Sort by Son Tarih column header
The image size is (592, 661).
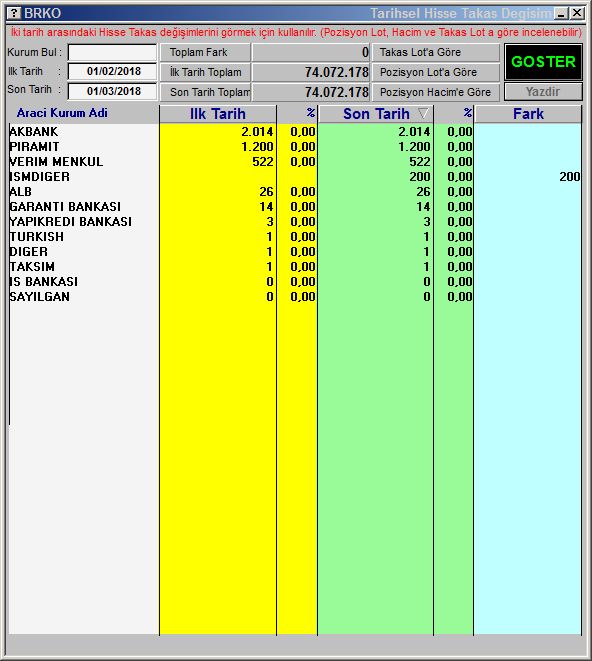tap(376, 114)
